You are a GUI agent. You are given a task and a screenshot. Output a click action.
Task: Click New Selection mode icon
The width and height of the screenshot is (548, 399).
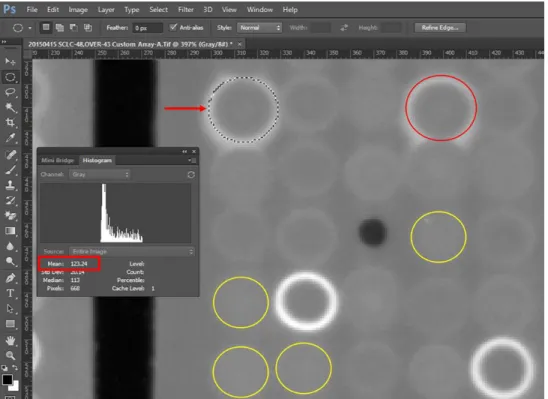(x=46, y=27)
